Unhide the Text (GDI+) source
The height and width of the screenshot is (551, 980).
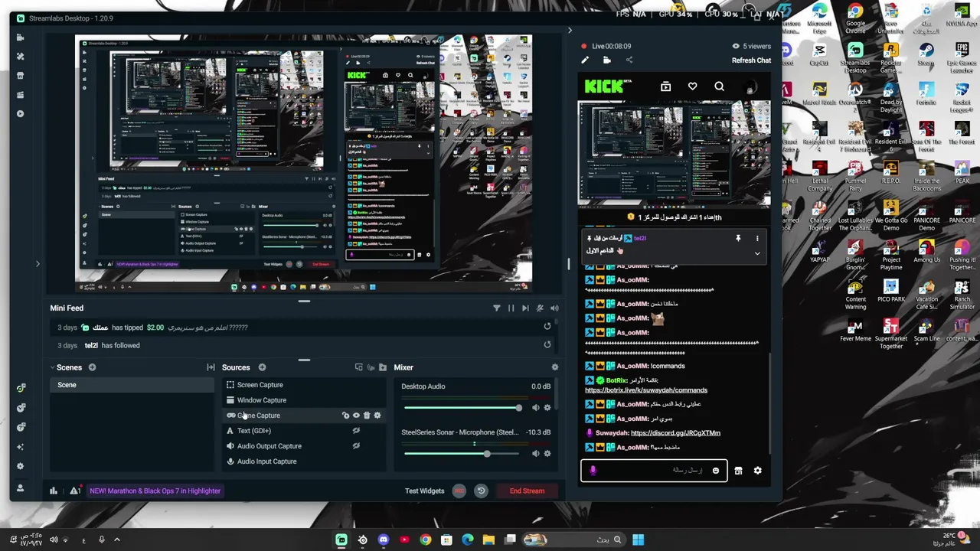pos(356,431)
